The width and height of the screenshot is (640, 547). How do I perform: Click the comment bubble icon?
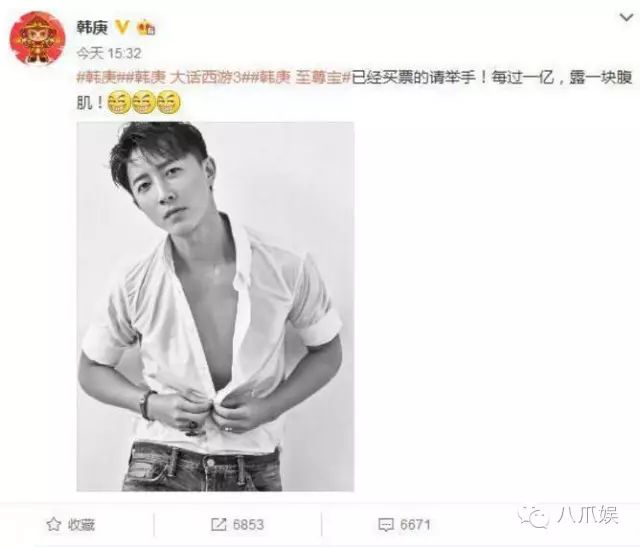(386, 525)
